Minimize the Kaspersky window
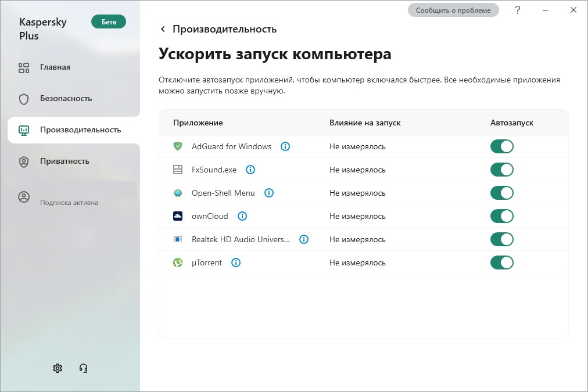The height and width of the screenshot is (392, 588). click(x=546, y=10)
